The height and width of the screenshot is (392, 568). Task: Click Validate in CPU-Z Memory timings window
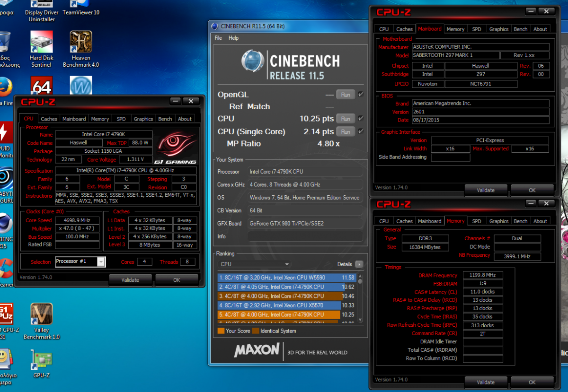(486, 382)
